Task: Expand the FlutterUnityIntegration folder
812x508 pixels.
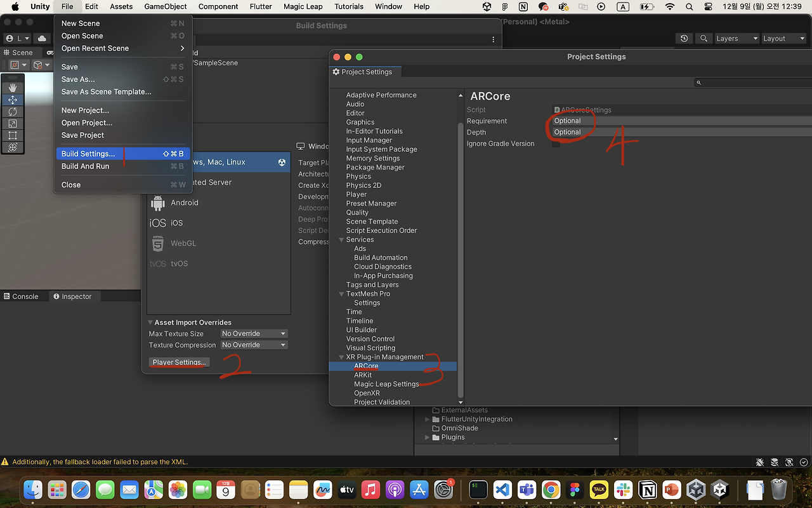Action: click(x=427, y=420)
